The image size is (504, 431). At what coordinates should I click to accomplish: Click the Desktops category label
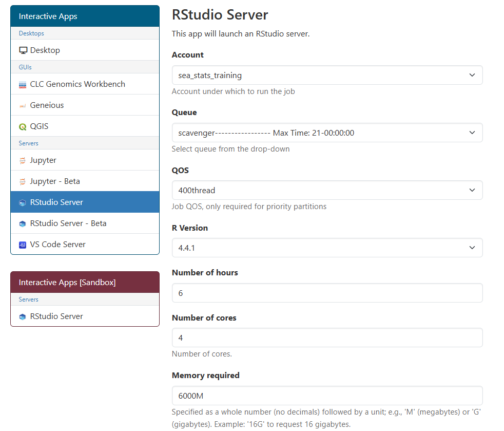(31, 33)
